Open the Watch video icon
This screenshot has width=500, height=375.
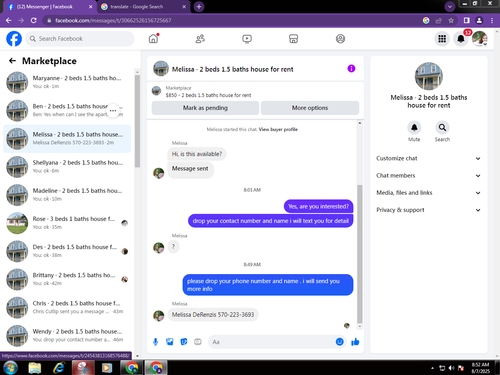[247, 39]
